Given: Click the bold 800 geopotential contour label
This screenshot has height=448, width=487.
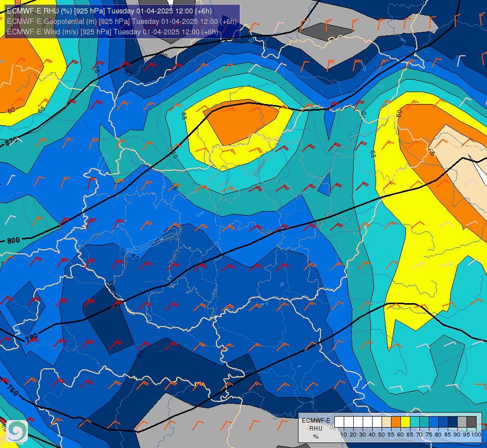Looking at the screenshot, I should (13, 240).
